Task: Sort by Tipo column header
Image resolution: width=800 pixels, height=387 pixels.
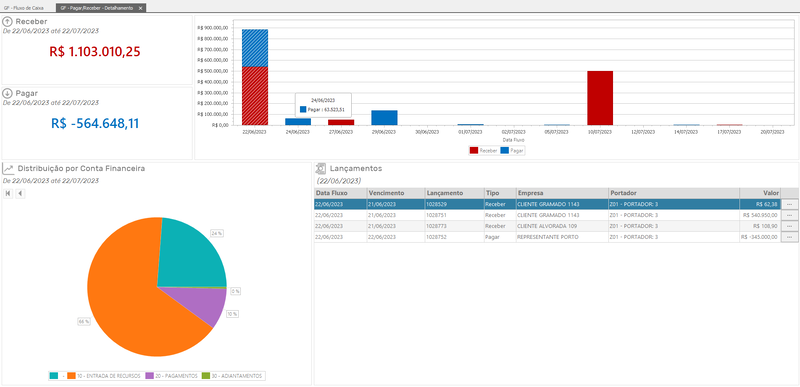Action: click(x=500, y=193)
